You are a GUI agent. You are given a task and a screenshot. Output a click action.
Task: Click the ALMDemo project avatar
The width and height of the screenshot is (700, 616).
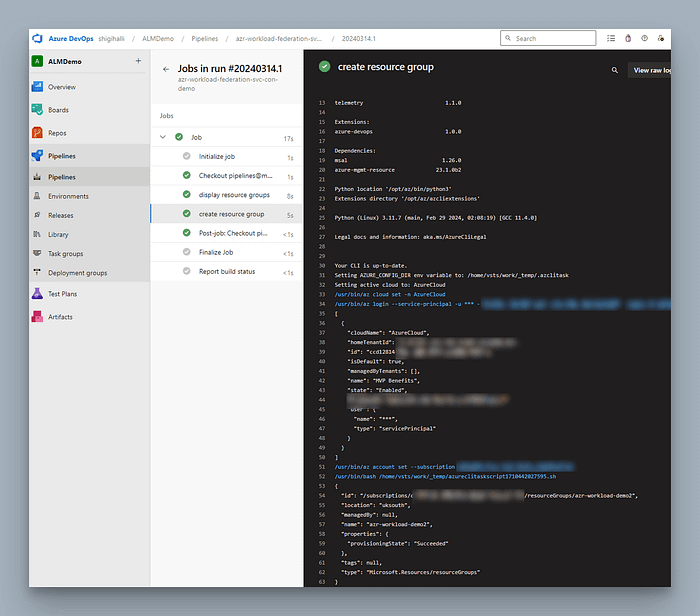pos(38,61)
